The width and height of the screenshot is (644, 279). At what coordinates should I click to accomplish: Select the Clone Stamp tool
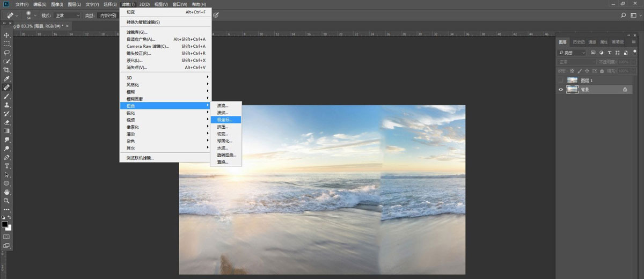click(6, 105)
